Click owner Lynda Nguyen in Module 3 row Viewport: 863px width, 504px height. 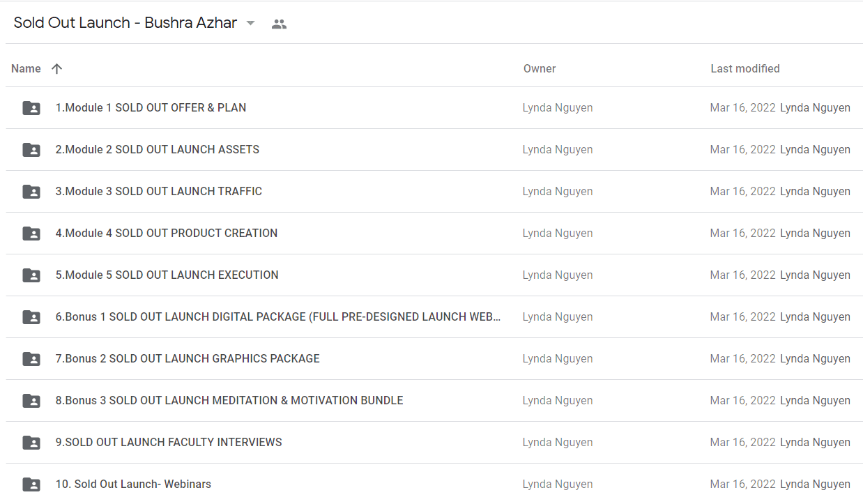[x=558, y=191]
